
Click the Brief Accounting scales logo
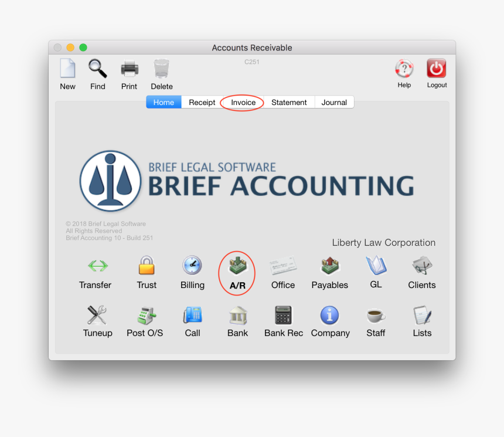coord(110,181)
